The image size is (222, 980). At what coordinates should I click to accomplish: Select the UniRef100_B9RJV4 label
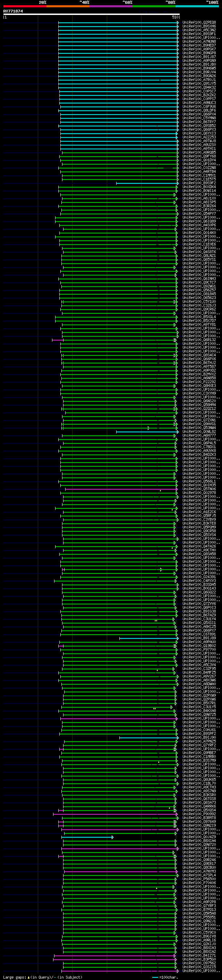pyautogui.click(x=199, y=72)
